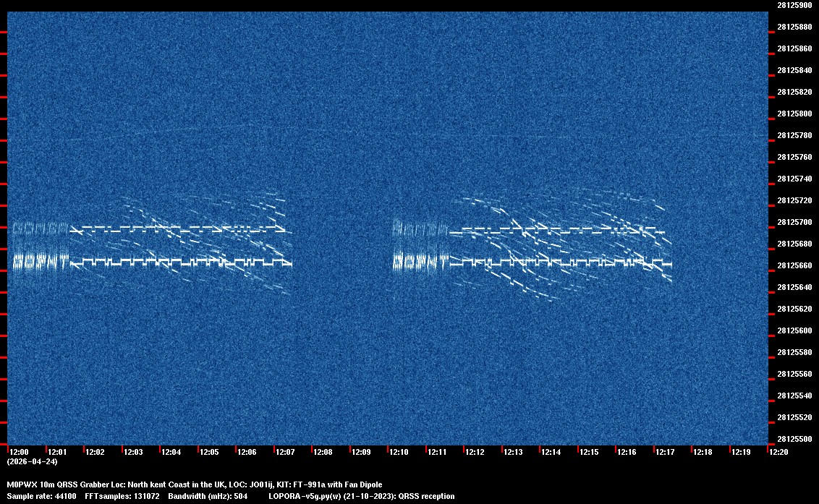Pick the 28125500 frequency scale label
This screenshot has height=504, width=819.
pos(793,439)
